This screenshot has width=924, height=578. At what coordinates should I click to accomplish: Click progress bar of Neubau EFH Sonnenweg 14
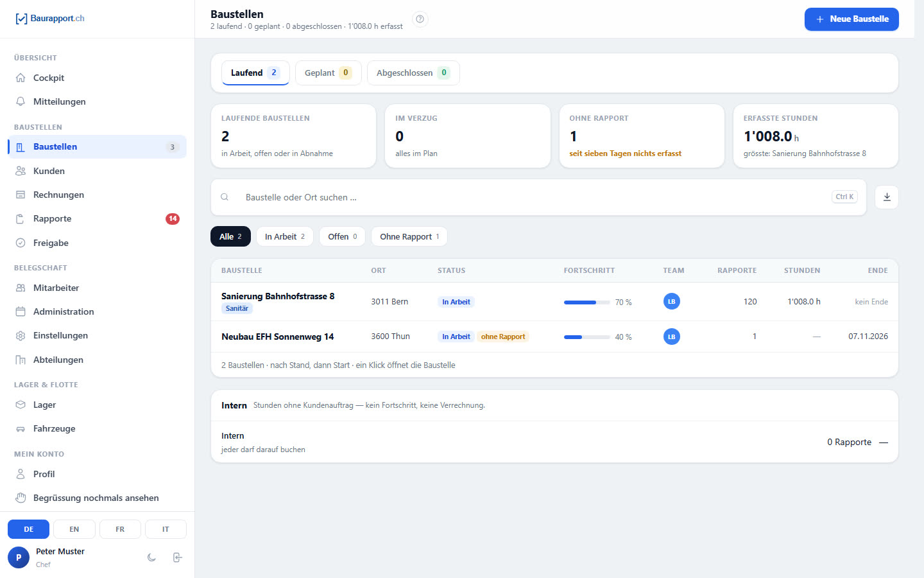(587, 337)
